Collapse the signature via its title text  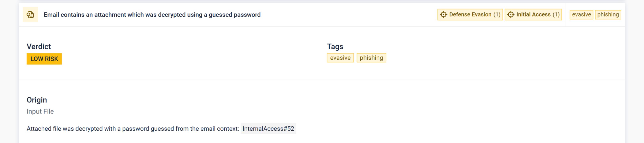tap(152, 15)
